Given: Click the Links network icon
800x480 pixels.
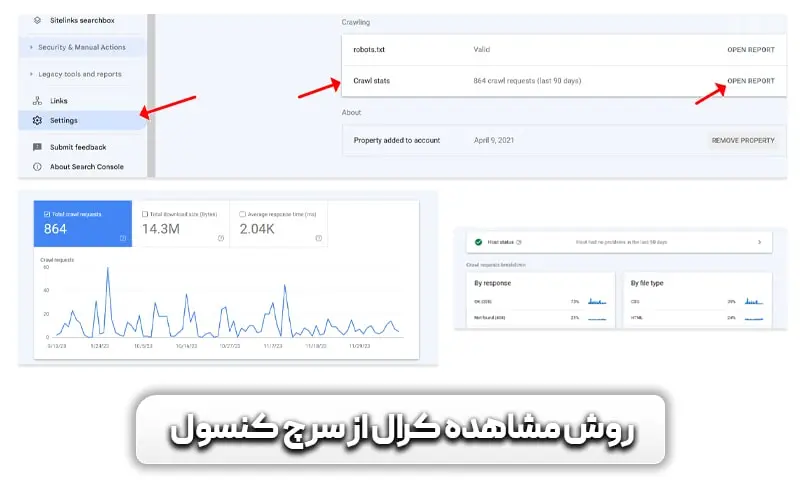Looking at the screenshot, I should pyautogui.click(x=37, y=100).
